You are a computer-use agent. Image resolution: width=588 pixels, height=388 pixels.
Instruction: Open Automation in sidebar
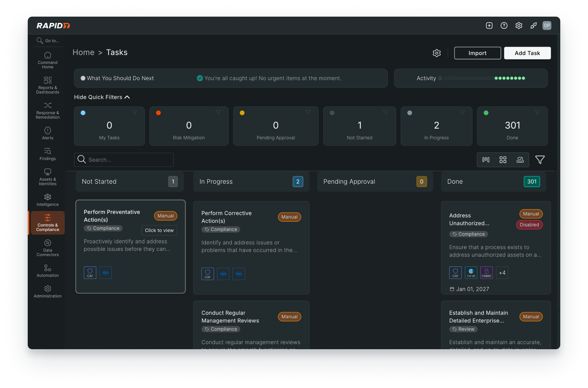(x=48, y=270)
